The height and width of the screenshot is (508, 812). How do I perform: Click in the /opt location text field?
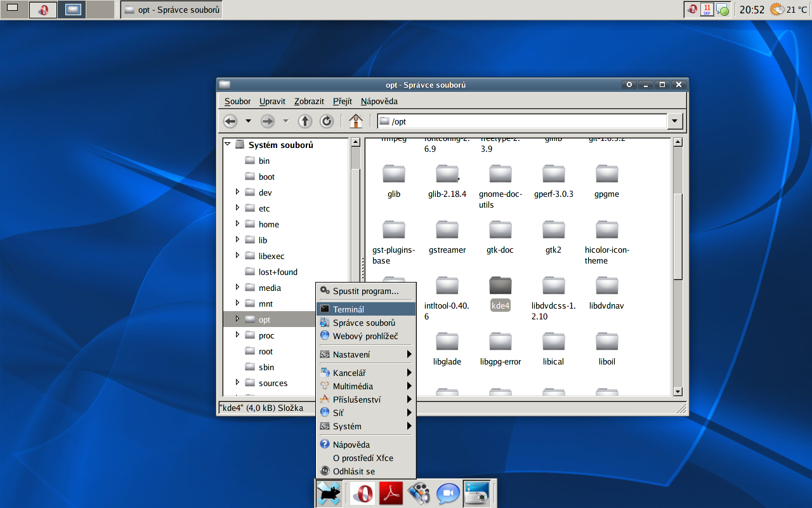523,121
